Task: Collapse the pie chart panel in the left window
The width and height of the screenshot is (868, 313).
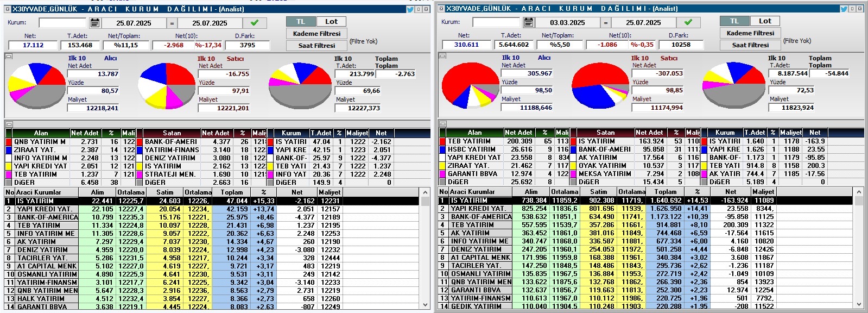Action: click(x=9, y=56)
